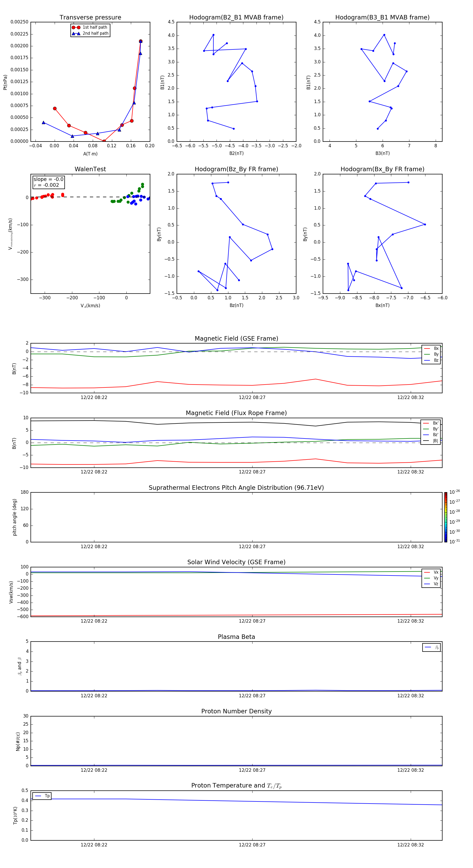Click the 'Bx(nT)' x-axis label
The height and width of the screenshot is (868, 473).
[x=382, y=305]
